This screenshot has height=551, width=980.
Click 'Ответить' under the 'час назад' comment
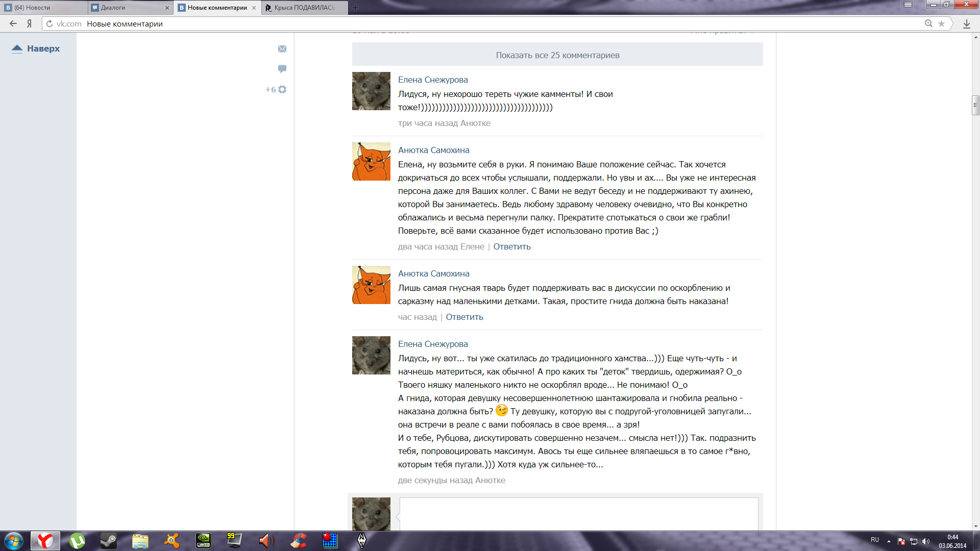pyautogui.click(x=464, y=317)
